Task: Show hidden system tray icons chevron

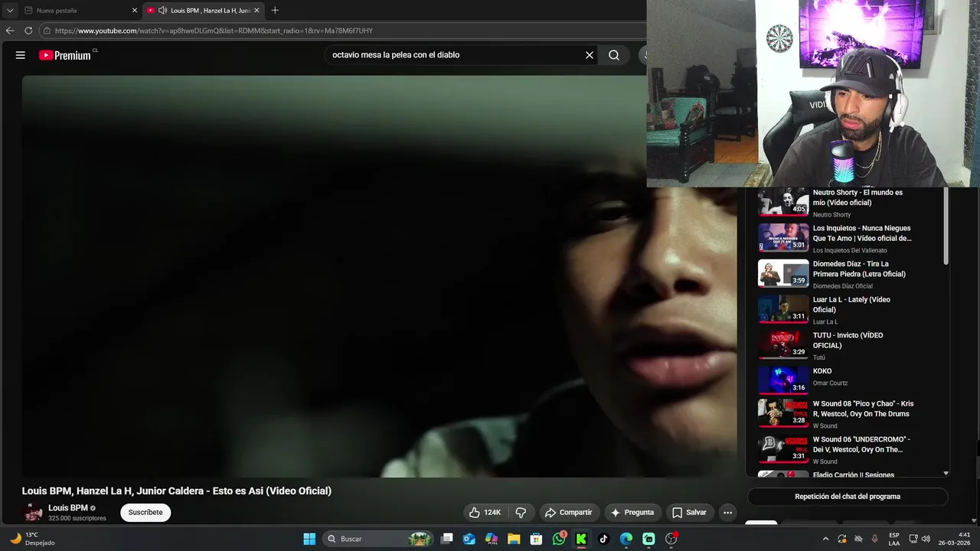Action: (825, 539)
